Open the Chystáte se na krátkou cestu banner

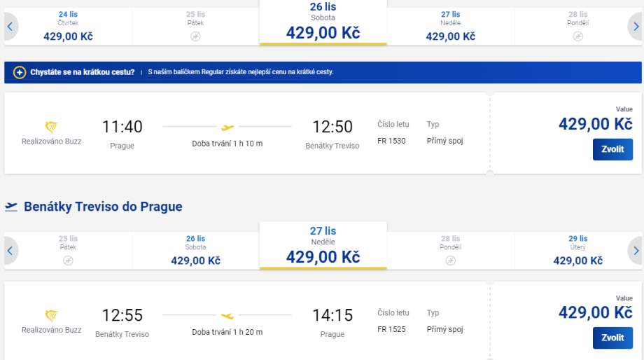coord(83,72)
